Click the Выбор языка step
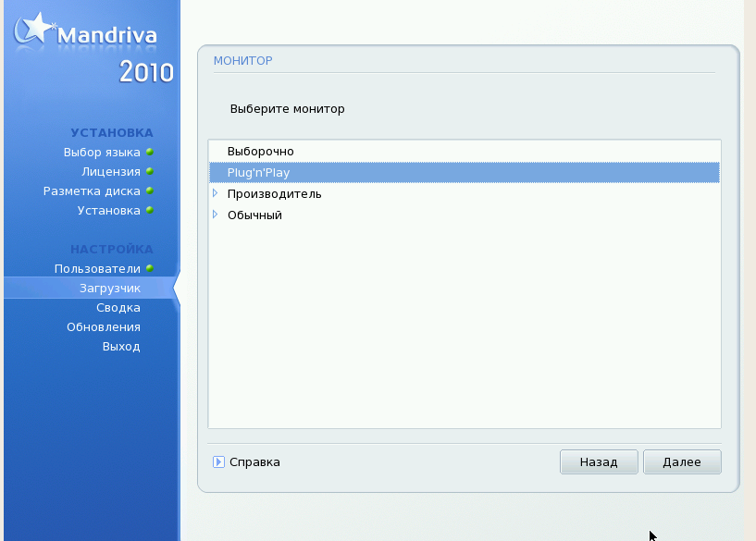This screenshot has height=541, width=756. coord(102,153)
